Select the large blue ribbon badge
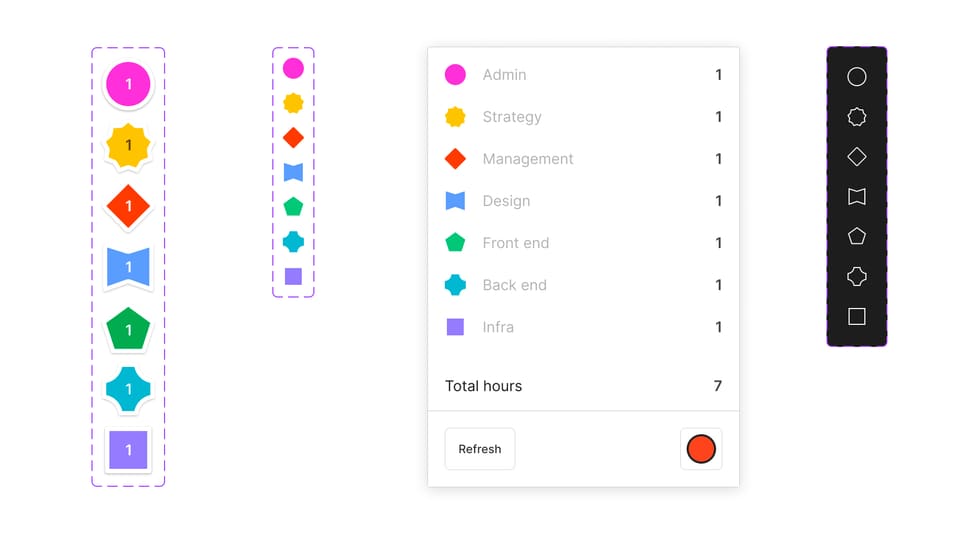980x554 pixels. pos(128,267)
